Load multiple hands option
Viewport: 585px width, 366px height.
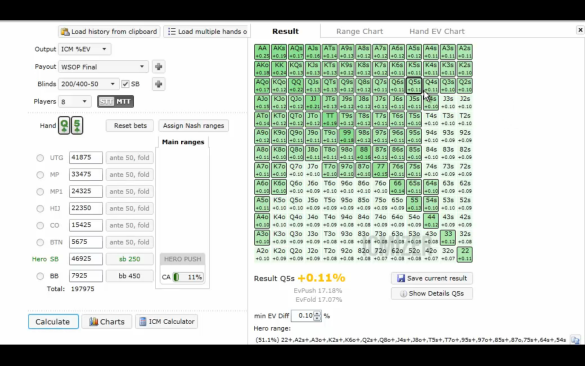coord(207,32)
